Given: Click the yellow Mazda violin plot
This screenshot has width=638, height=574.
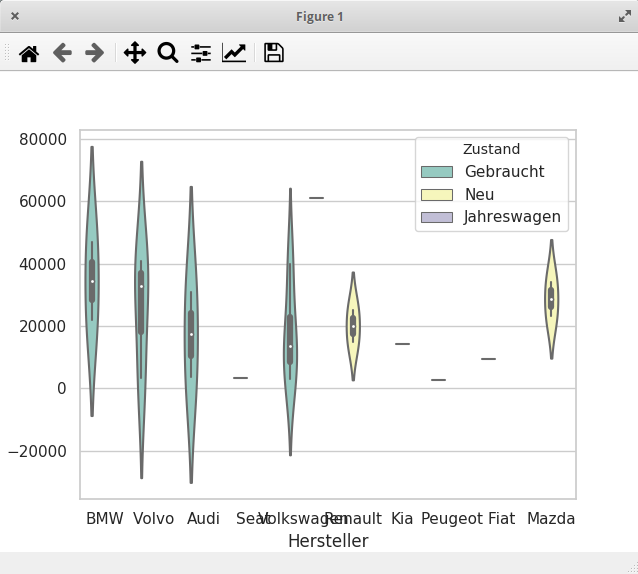Looking at the screenshot, I should tap(551, 299).
